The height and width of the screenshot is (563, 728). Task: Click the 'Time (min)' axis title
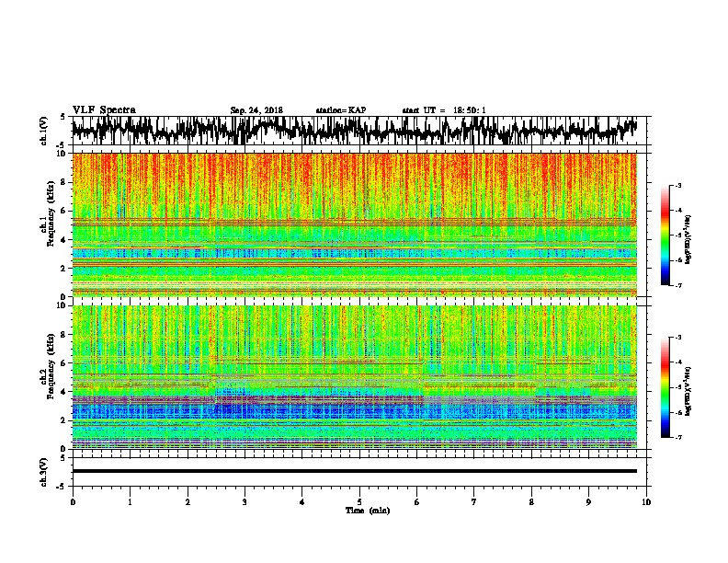[x=368, y=511]
